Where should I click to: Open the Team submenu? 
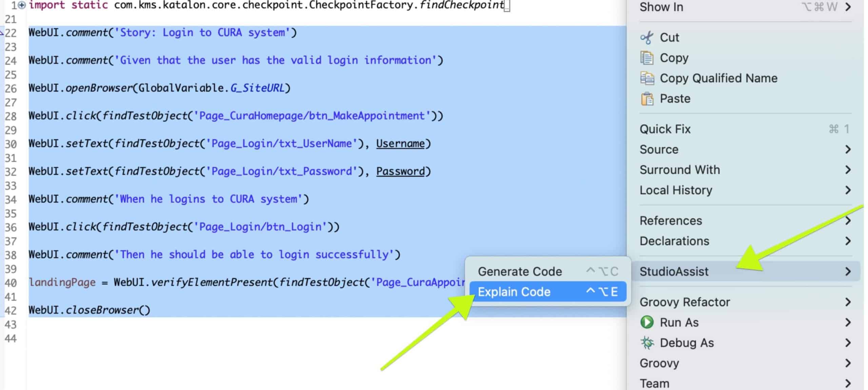(x=745, y=383)
